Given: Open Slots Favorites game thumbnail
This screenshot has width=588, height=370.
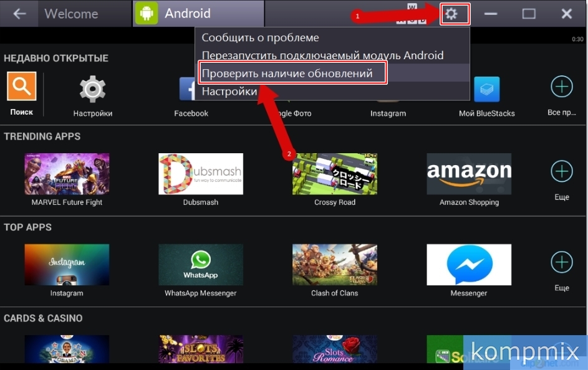Looking at the screenshot, I should 201,349.
